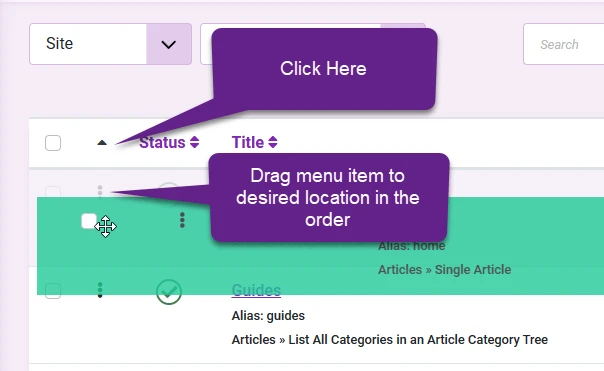This screenshot has height=371, width=604.
Task: Sort the list by Status header
Action: click(x=162, y=143)
